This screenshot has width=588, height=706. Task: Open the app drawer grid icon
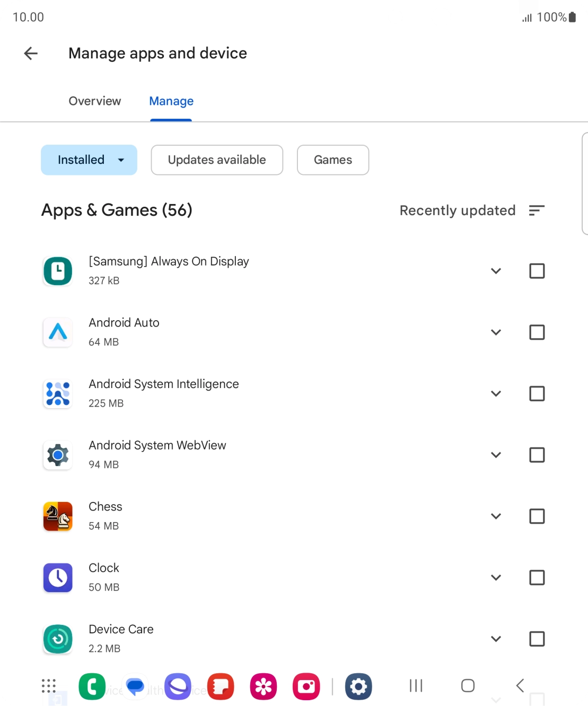(x=49, y=686)
